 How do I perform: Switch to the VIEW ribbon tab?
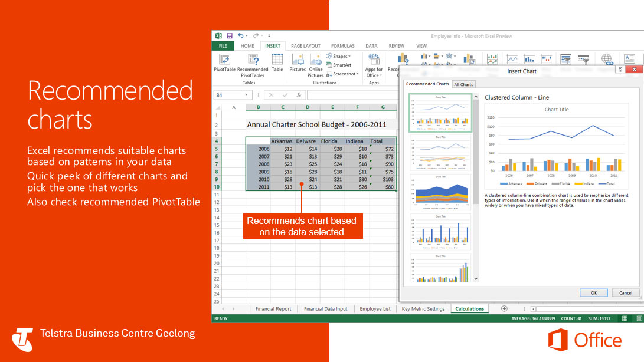[x=421, y=46]
